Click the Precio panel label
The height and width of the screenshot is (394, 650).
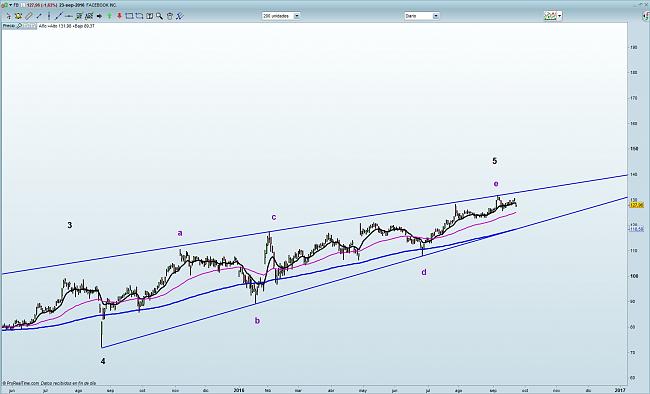(9, 26)
